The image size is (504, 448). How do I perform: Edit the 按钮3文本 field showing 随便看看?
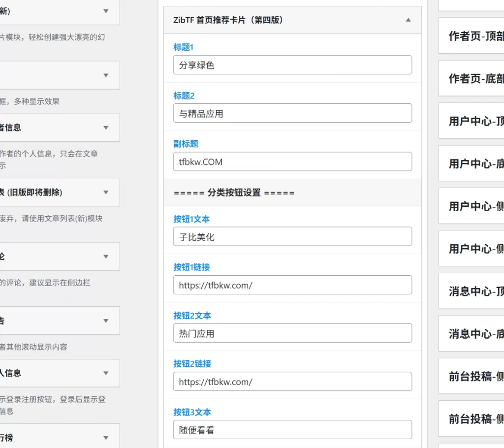pyautogui.click(x=292, y=429)
